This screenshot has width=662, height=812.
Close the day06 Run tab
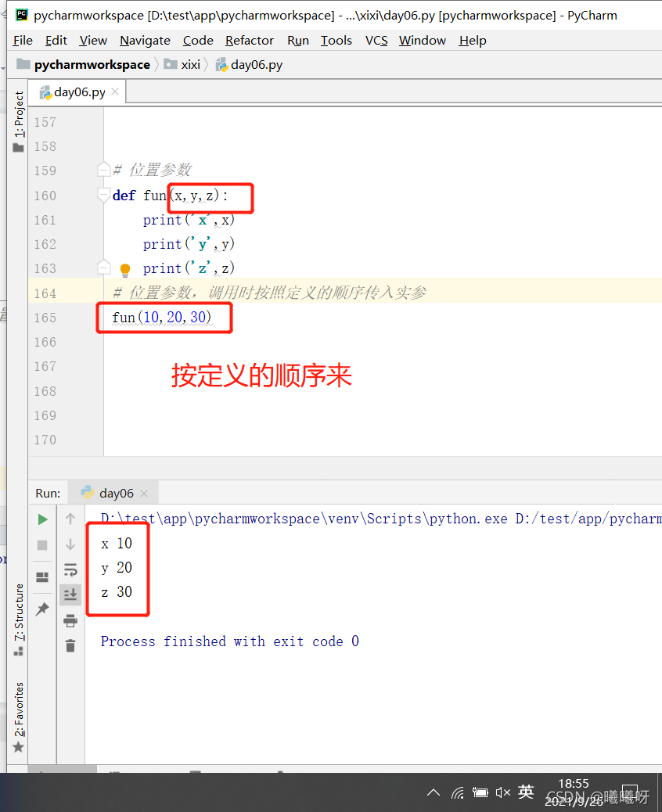[144, 494]
